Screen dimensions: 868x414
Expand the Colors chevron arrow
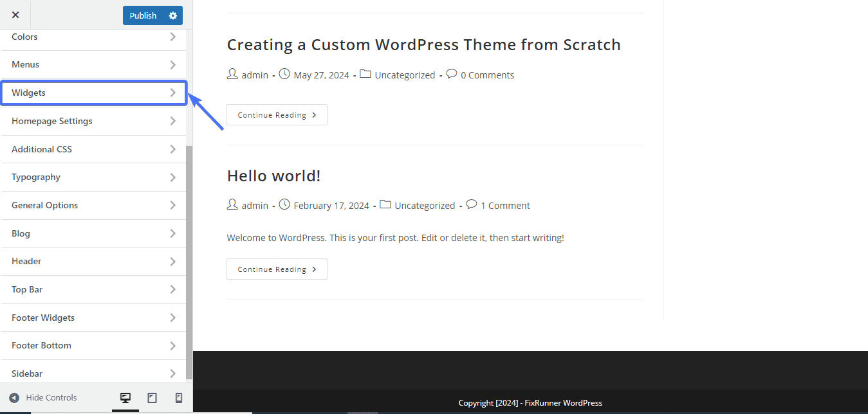click(x=172, y=37)
